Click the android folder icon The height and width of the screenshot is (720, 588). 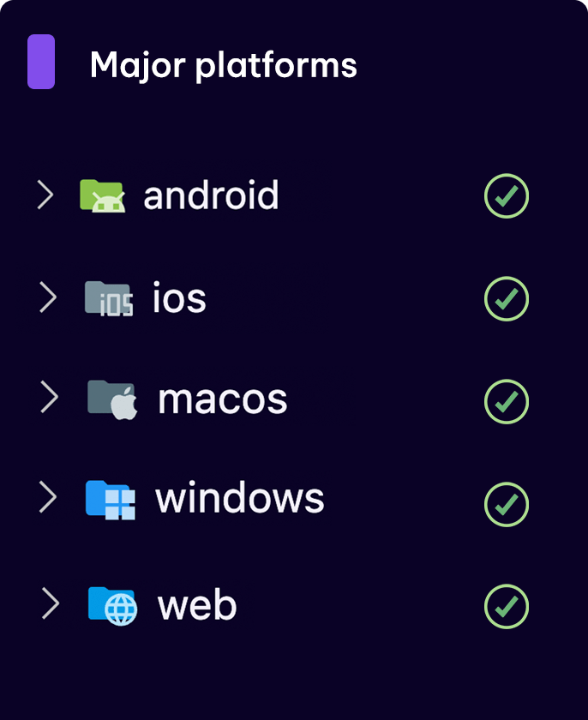tap(102, 195)
